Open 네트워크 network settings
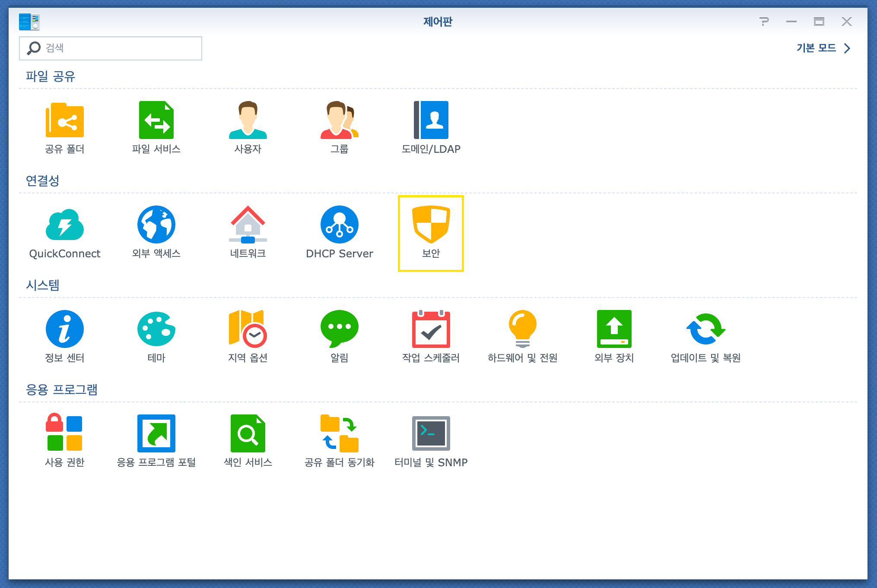877x588 pixels. click(248, 225)
